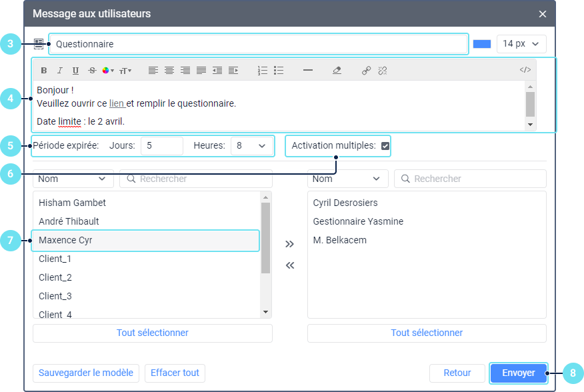Open the text color picker dropdown
Image resolution: width=584 pixels, height=392 pixels.
click(x=108, y=71)
